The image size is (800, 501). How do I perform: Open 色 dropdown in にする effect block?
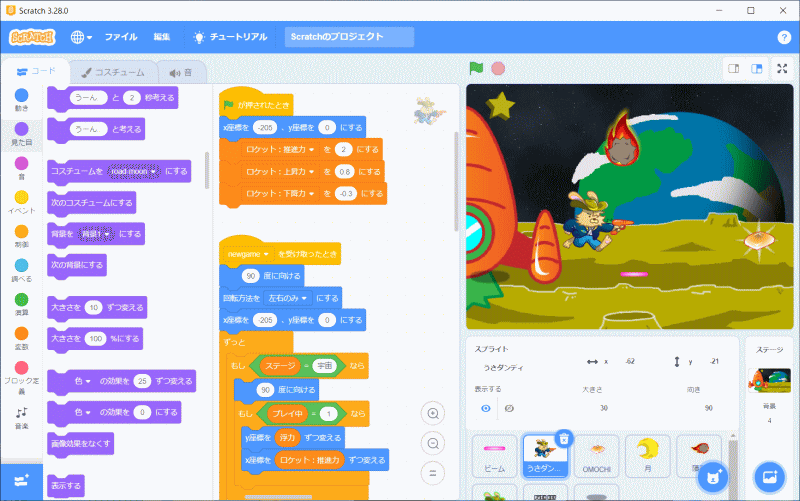[82, 412]
